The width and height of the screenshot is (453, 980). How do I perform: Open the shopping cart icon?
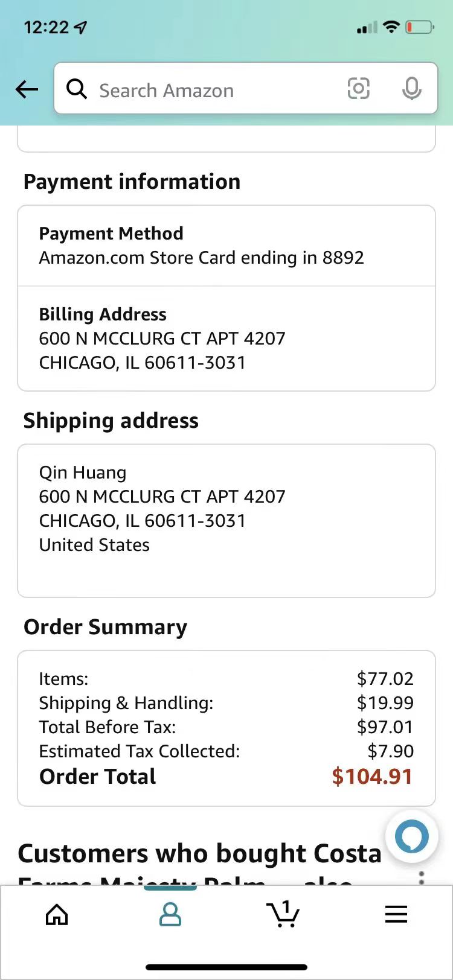point(283,914)
